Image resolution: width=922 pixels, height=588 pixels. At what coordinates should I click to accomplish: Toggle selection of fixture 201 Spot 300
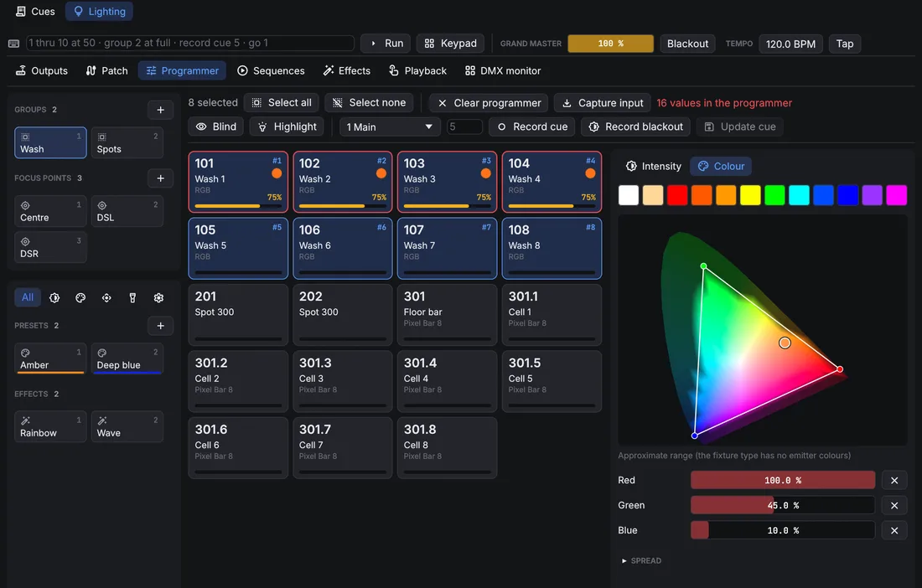pos(238,315)
